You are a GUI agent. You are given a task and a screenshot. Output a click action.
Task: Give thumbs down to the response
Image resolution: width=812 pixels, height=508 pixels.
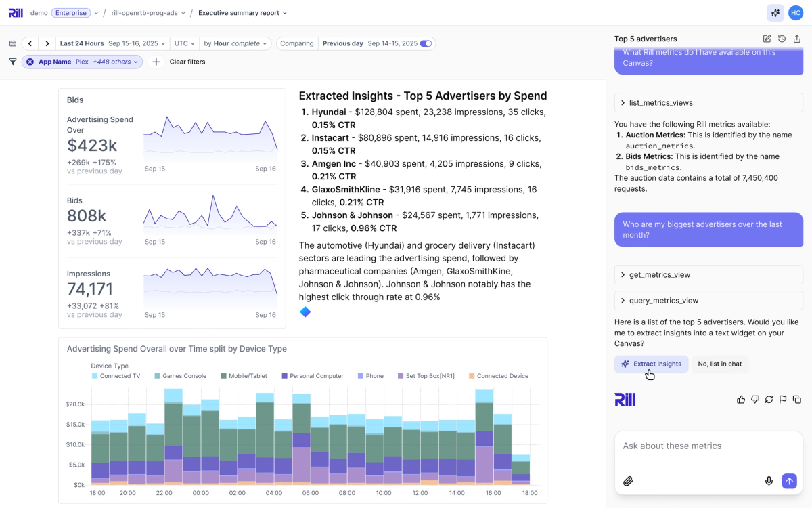click(x=755, y=400)
